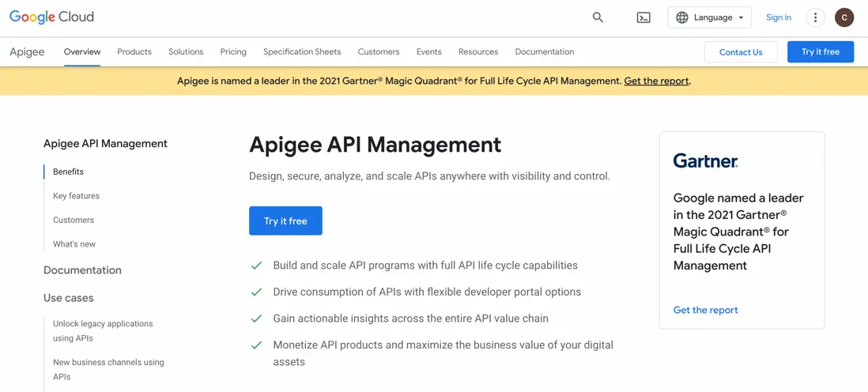Select Apigee API Management sidebar heading
Viewport: 868px width, 392px height.
[x=105, y=143]
